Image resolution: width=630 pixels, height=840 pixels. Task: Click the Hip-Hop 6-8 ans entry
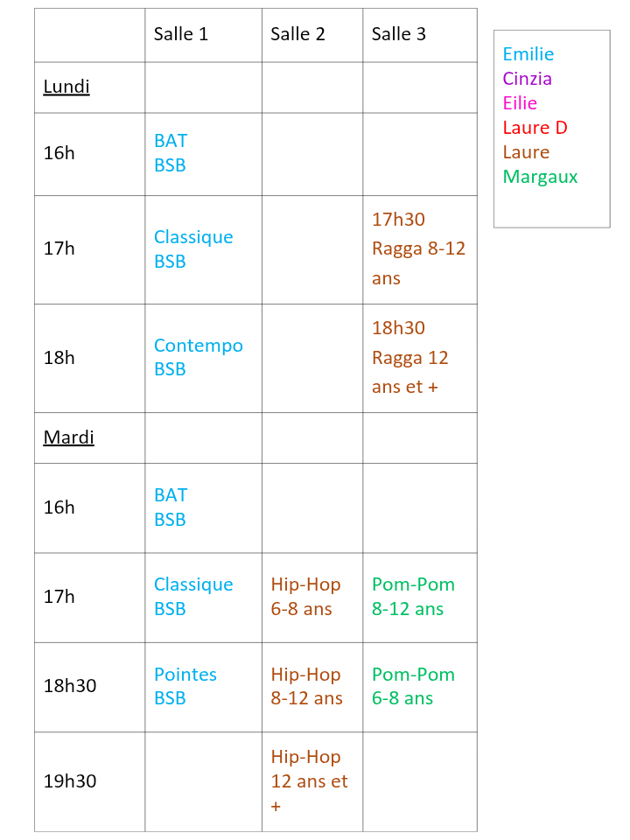tap(305, 596)
